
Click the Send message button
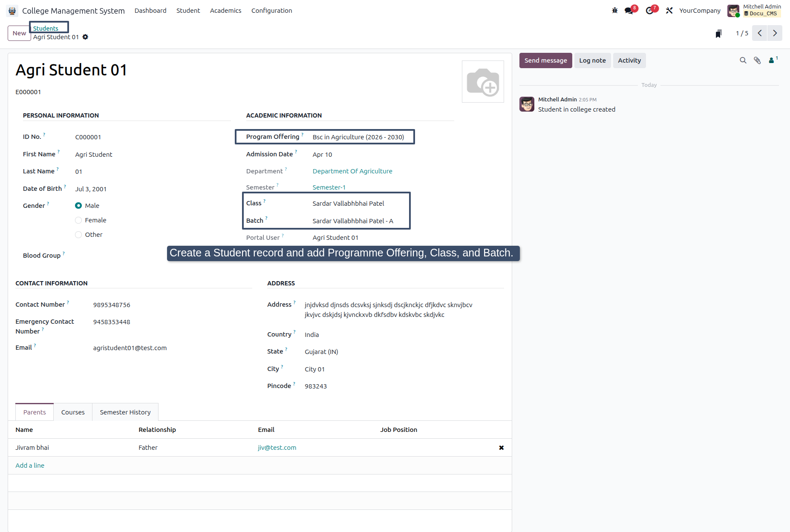click(x=545, y=60)
